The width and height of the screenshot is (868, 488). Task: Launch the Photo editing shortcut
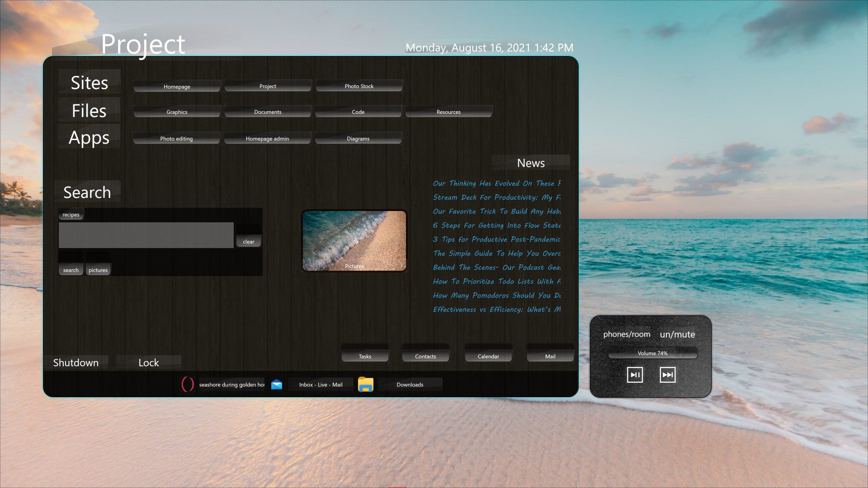click(176, 138)
